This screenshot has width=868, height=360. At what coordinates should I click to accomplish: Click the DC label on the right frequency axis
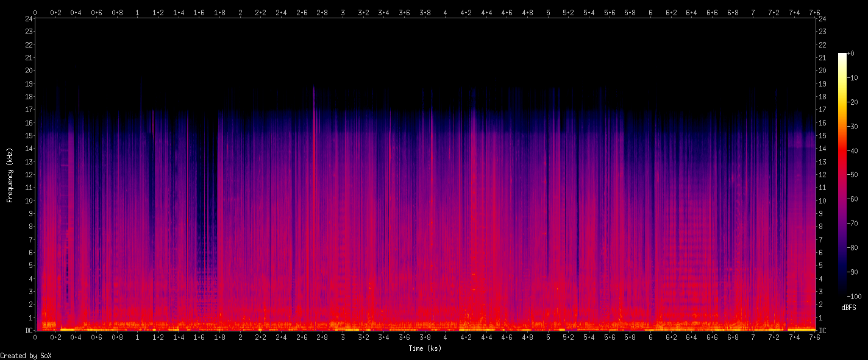click(823, 331)
